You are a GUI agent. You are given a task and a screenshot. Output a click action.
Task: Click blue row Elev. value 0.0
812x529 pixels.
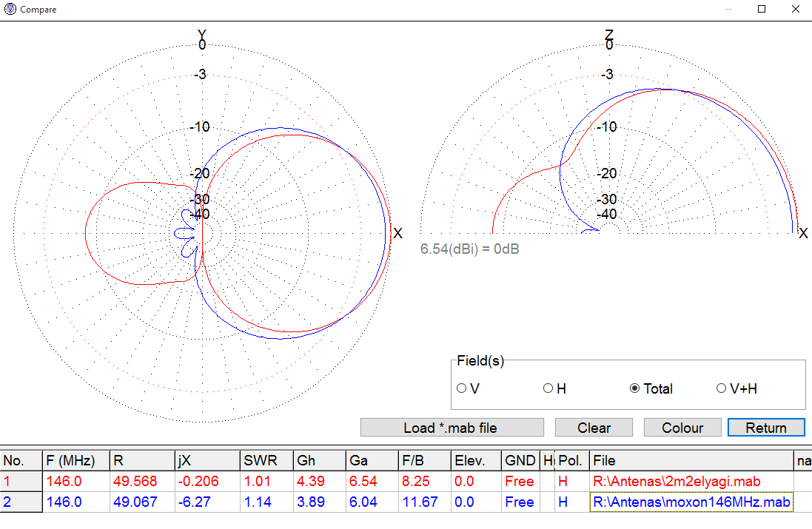tap(476, 502)
